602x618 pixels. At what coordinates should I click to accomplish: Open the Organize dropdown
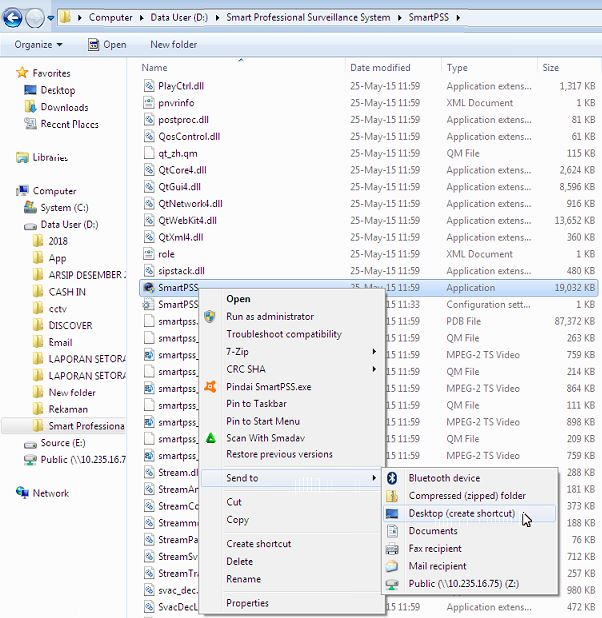point(38,45)
